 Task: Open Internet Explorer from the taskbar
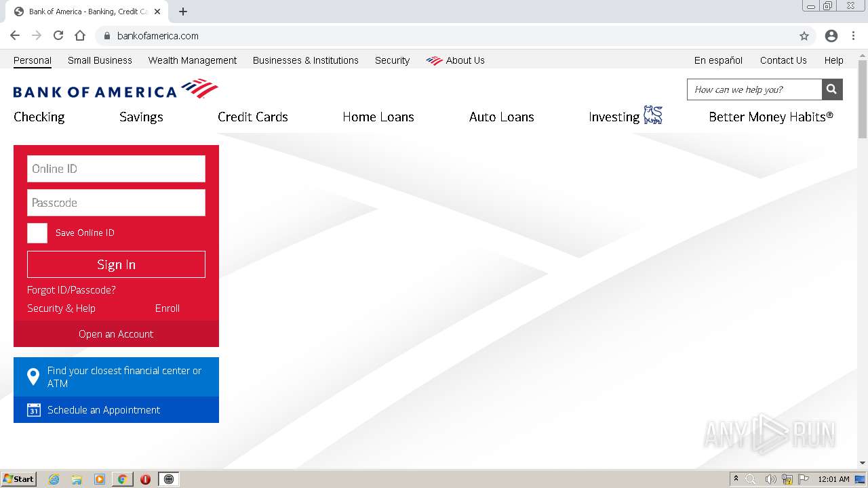pyautogui.click(x=54, y=479)
